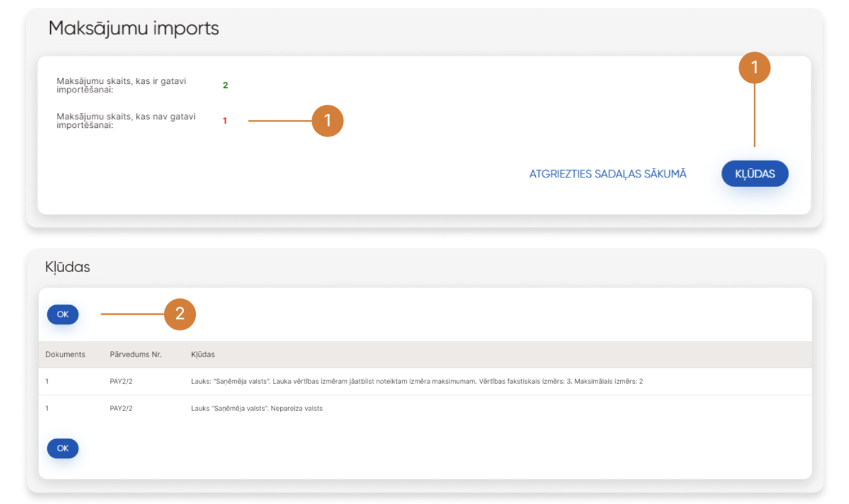Click the Kļūdas column header in table

coord(202,354)
